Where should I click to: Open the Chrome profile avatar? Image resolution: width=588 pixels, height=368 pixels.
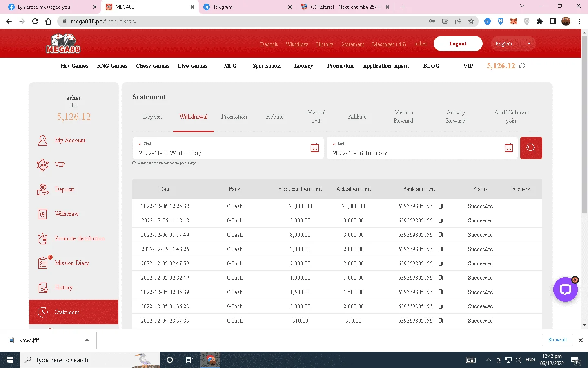[566, 21]
